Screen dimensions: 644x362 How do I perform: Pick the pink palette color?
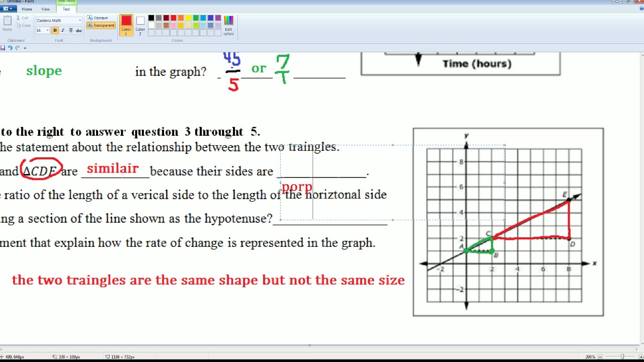pyautogui.click(x=174, y=26)
